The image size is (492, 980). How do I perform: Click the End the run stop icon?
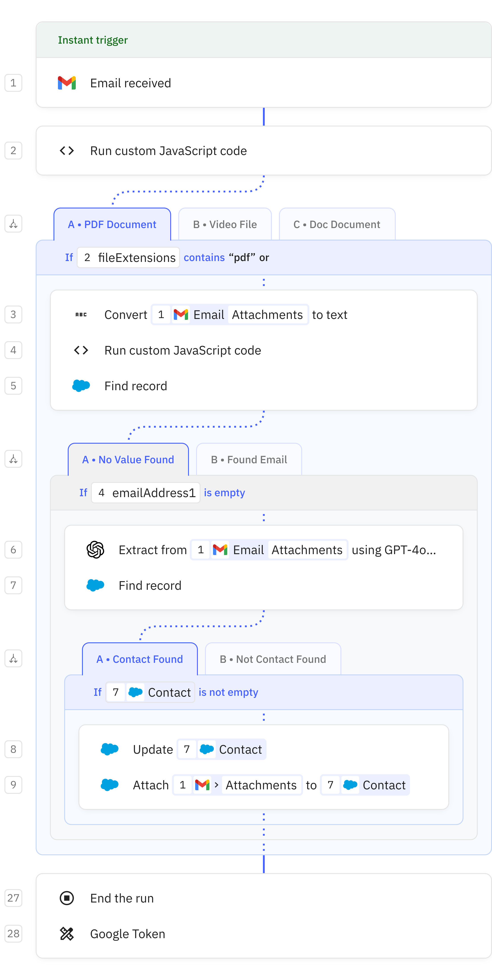tap(67, 898)
